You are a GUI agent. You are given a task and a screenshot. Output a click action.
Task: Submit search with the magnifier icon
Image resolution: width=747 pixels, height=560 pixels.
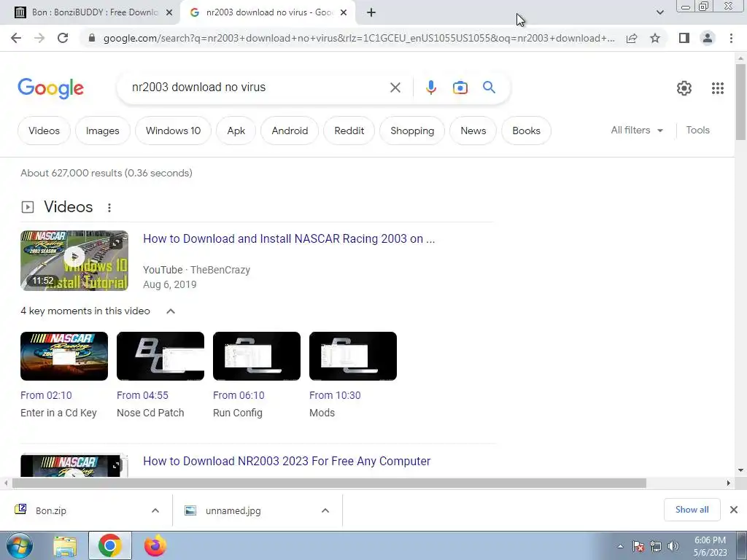(x=489, y=87)
